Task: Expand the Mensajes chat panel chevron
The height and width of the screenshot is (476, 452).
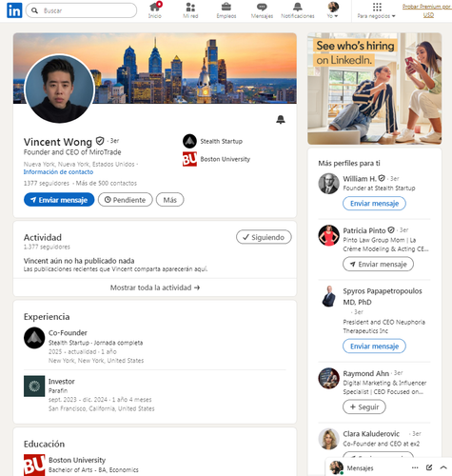Action: pos(443,467)
